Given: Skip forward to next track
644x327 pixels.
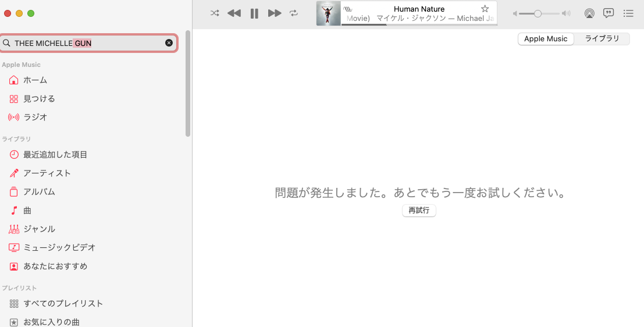Looking at the screenshot, I should coord(275,13).
